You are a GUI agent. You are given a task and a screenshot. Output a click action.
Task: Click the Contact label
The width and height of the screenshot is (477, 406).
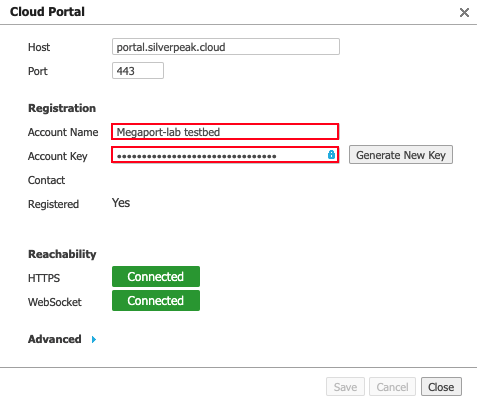[46, 180]
